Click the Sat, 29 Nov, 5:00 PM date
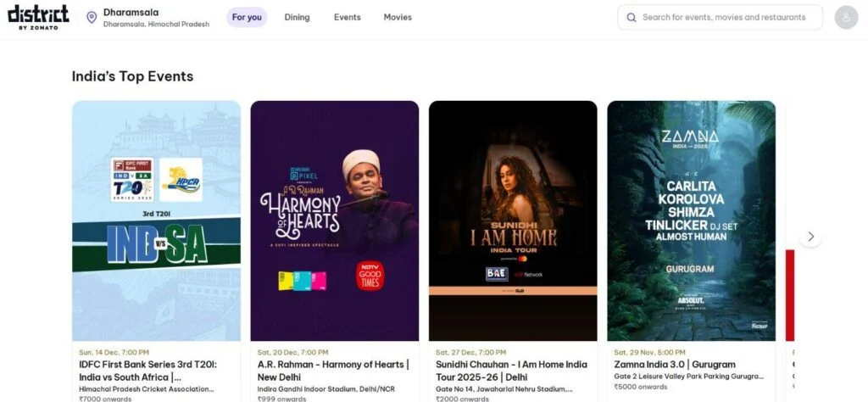 [650, 352]
